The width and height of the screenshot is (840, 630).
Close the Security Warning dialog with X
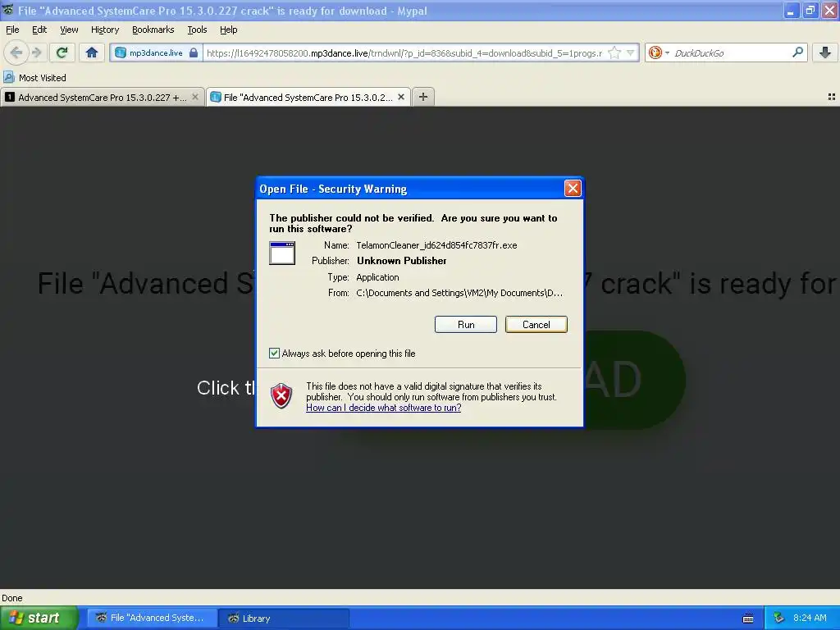click(573, 188)
